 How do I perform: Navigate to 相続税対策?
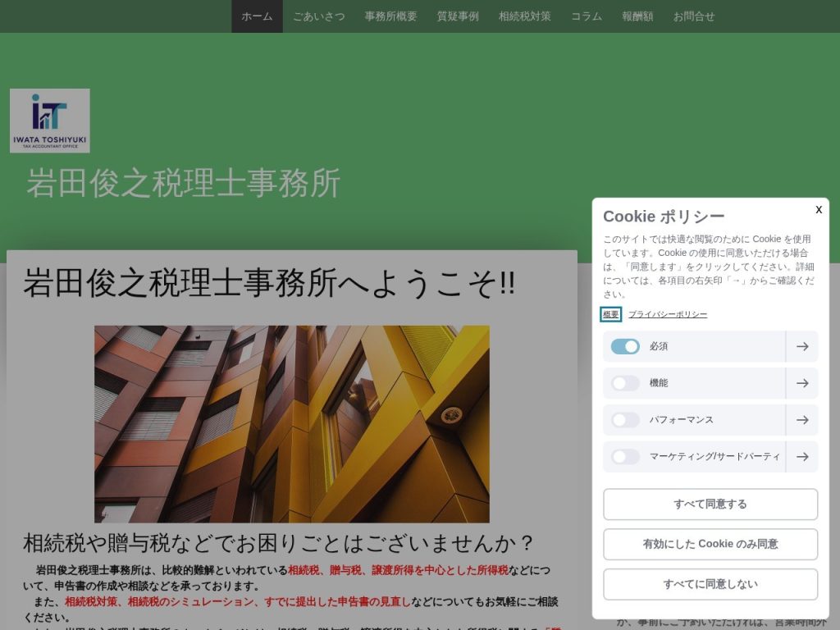pyautogui.click(x=524, y=16)
